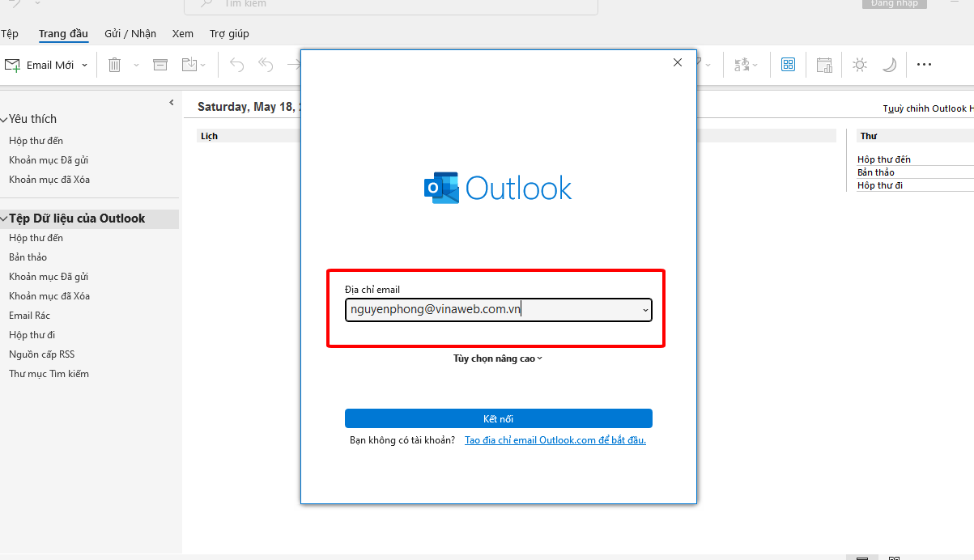Click the Move to folder icon
This screenshot has width=974, height=560.
coord(189,65)
